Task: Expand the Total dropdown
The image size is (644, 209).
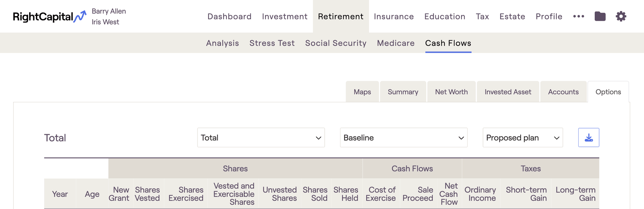Action: click(261, 138)
